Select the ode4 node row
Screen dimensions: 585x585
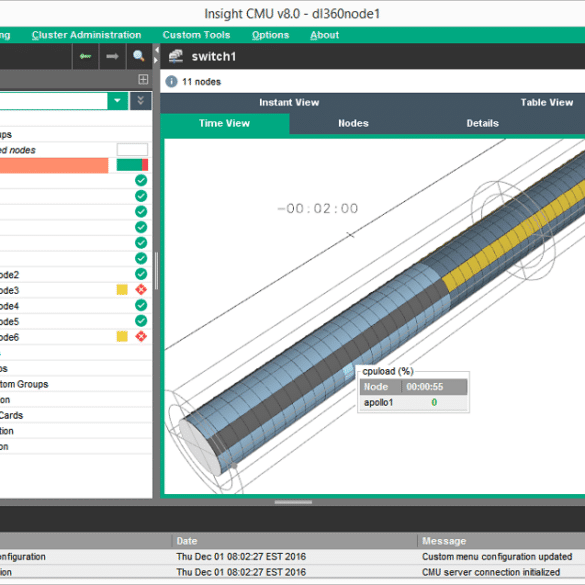point(76,306)
